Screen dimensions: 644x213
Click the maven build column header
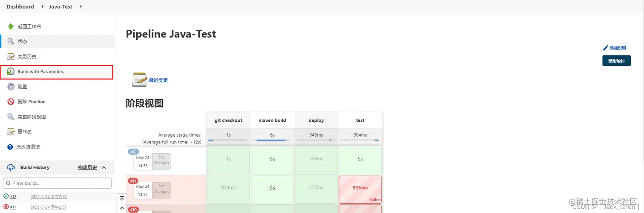coord(272,120)
